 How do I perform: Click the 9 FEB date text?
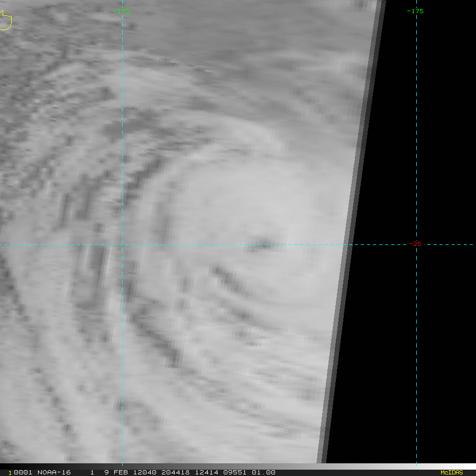tap(116, 472)
